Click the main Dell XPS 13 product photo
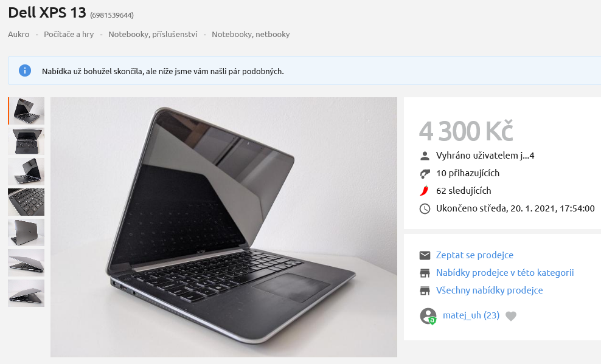The height and width of the screenshot is (364, 601). (224, 227)
